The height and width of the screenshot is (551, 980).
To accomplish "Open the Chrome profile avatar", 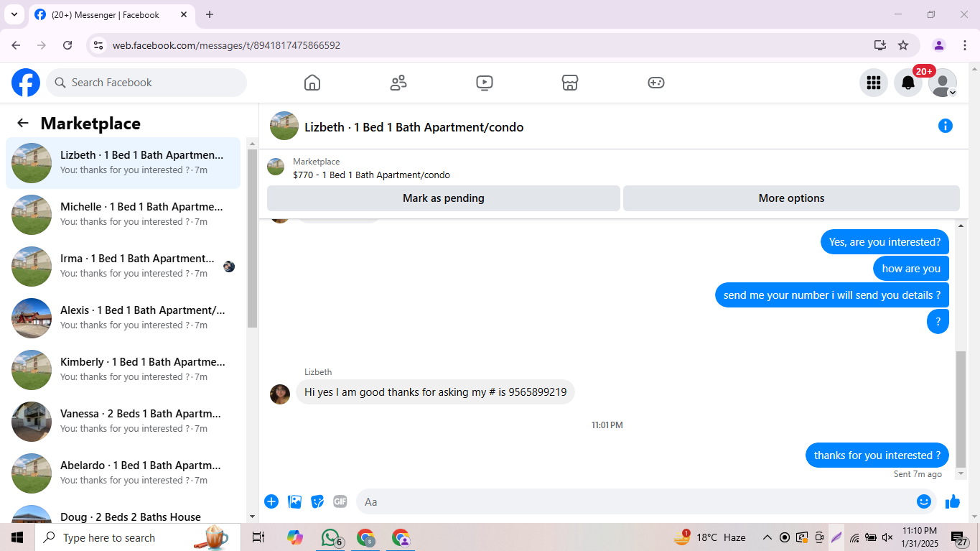I will [x=939, y=45].
